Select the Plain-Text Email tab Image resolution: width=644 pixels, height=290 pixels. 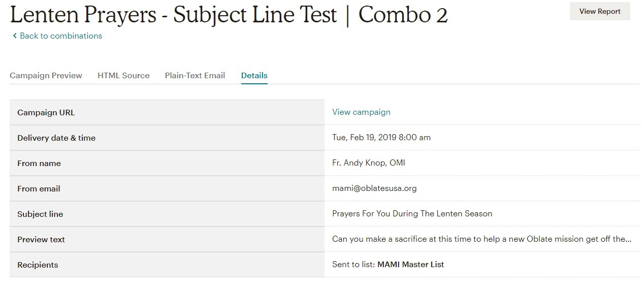pyautogui.click(x=195, y=76)
